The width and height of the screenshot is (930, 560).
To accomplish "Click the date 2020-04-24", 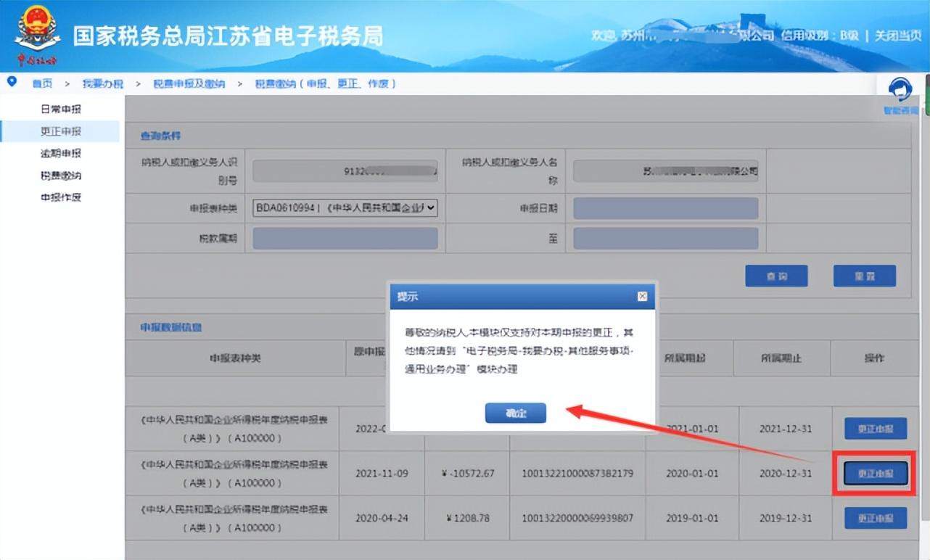I will tap(382, 518).
